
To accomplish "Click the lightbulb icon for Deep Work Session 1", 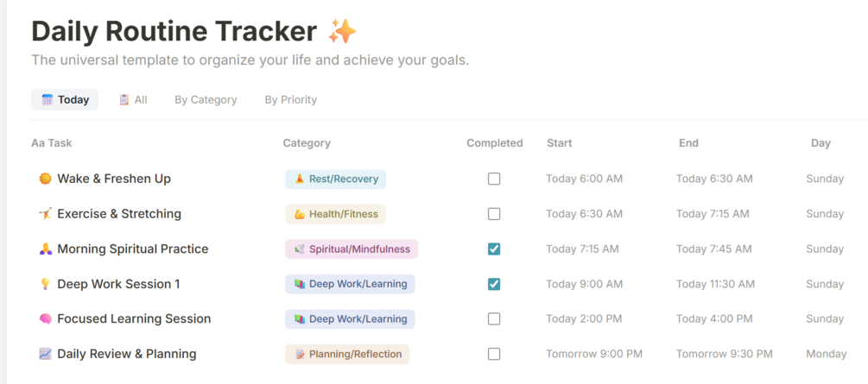I will 46,284.
